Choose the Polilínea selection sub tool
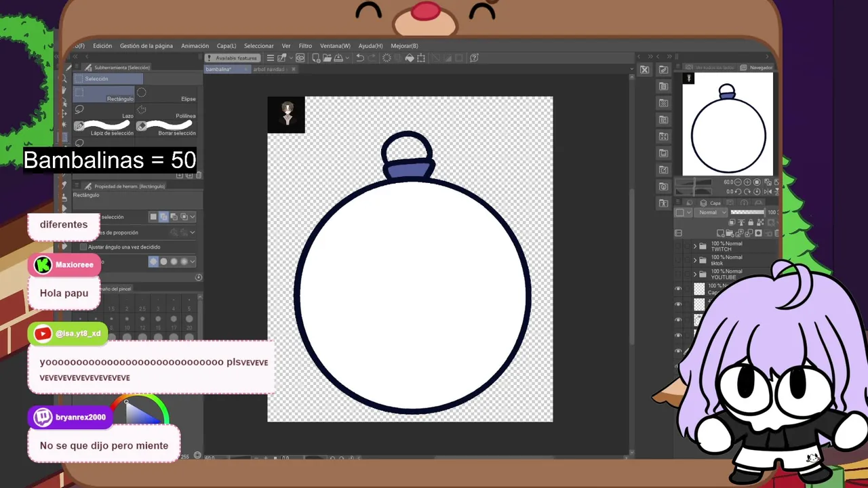The image size is (868, 488). [167, 112]
